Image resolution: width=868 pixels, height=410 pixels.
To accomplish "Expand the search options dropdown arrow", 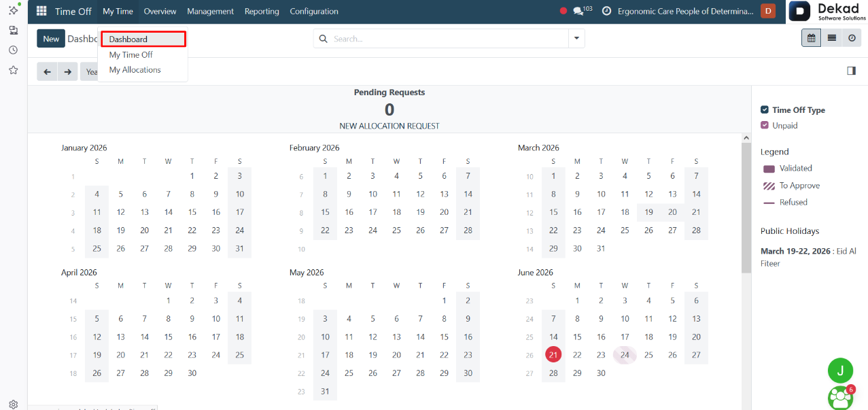I will tap(576, 39).
